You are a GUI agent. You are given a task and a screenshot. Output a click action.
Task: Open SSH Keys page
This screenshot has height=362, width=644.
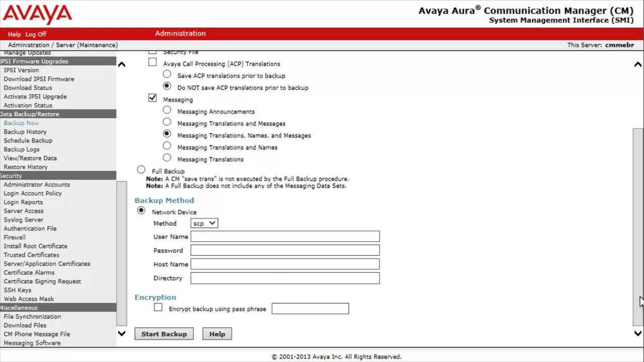18,290
